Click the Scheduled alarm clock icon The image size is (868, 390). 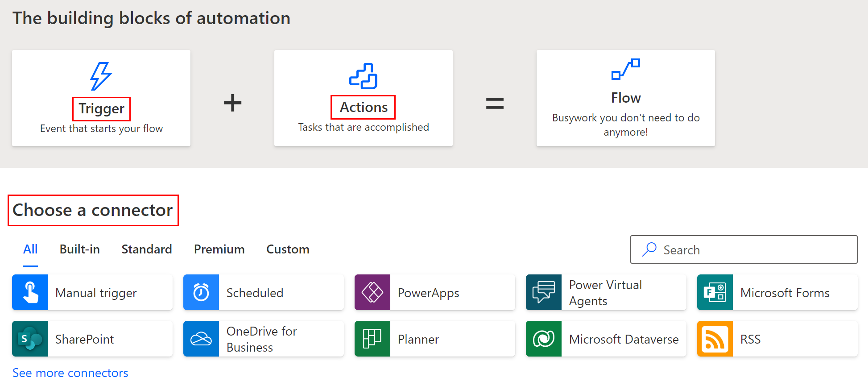click(x=201, y=292)
